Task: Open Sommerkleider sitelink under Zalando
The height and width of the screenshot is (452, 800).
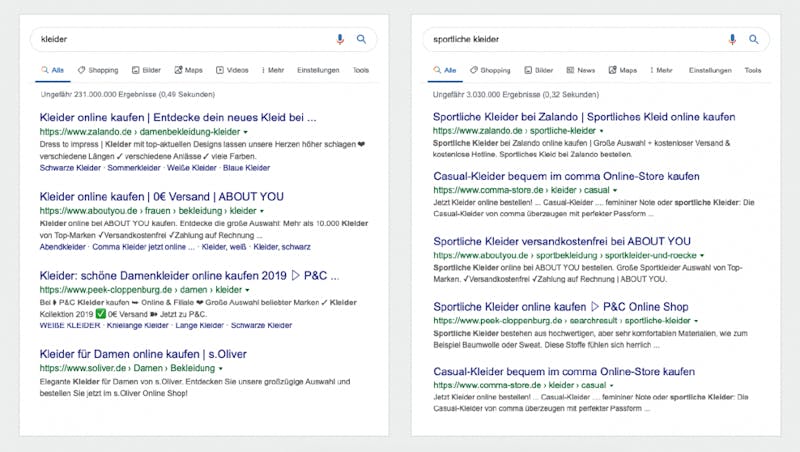Action: click(134, 168)
